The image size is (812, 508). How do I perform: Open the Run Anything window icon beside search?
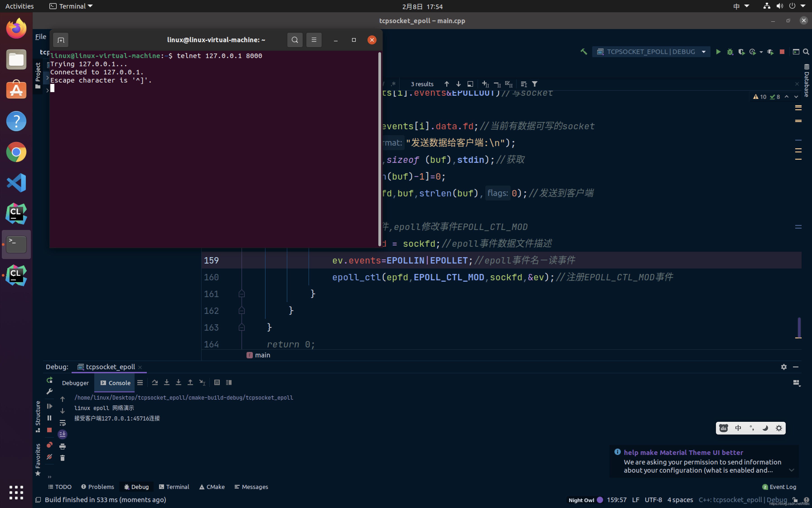click(x=796, y=52)
